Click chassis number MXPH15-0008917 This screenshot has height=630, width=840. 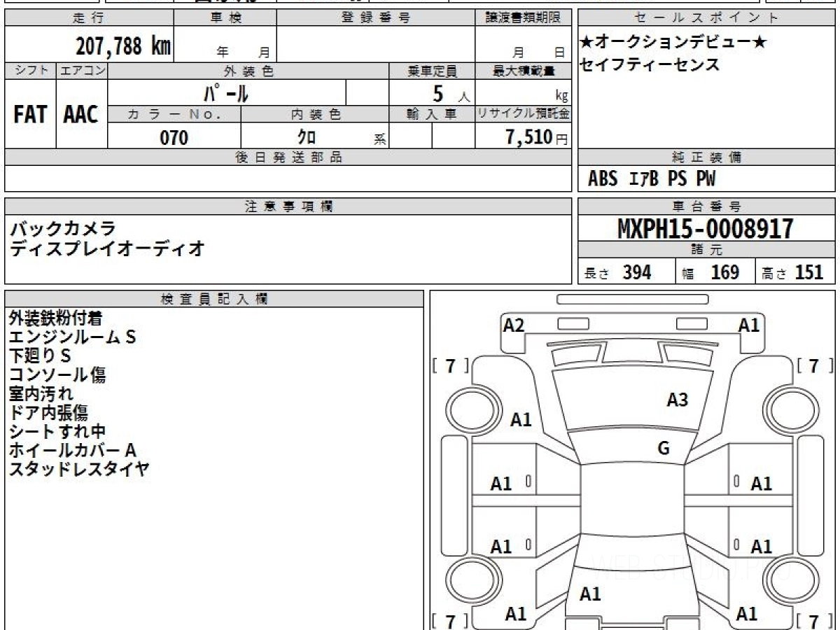(706, 229)
